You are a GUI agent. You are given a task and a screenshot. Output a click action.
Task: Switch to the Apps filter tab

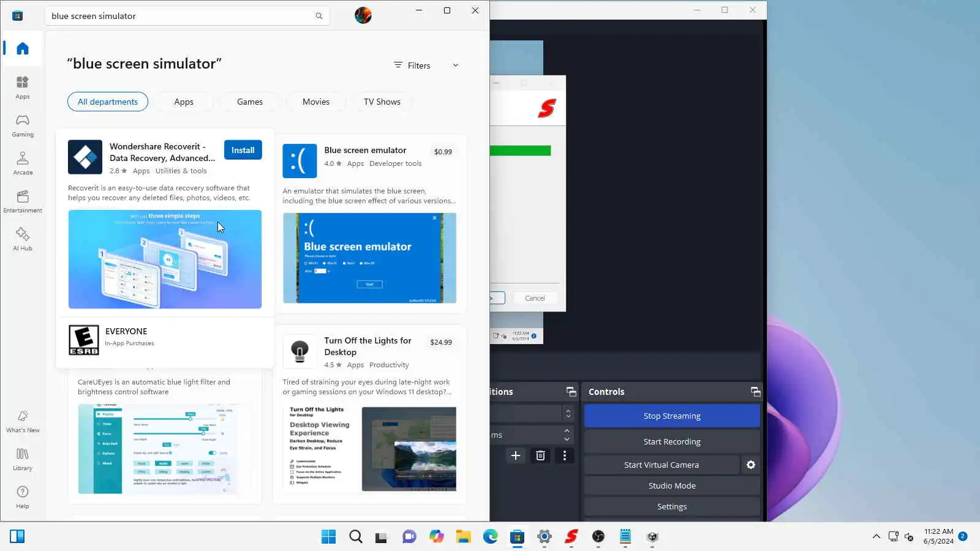[x=184, y=102]
